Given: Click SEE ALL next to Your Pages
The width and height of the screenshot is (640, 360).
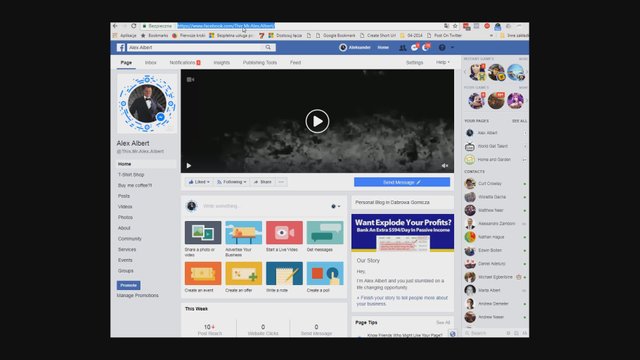Looking at the screenshot, I should pyautogui.click(x=519, y=121).
